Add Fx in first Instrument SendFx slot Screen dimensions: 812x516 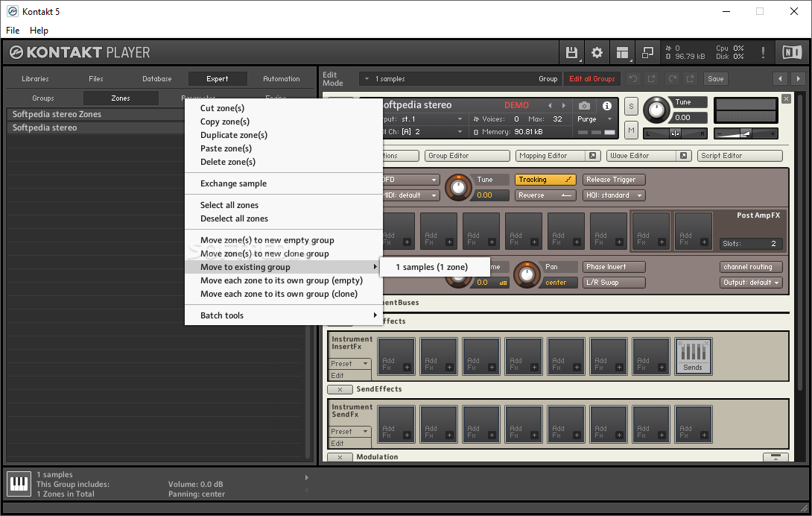[x=396, y=424]
